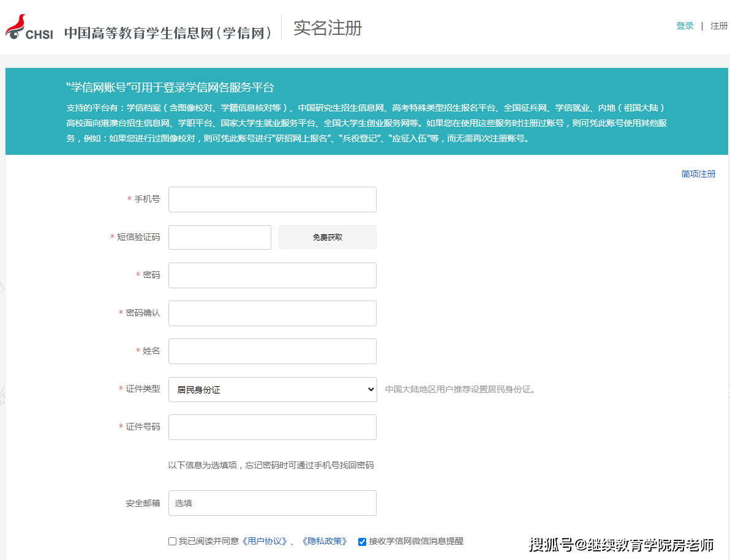
Task: Switch to 简项注册 registration
Action: pos(698,174)
